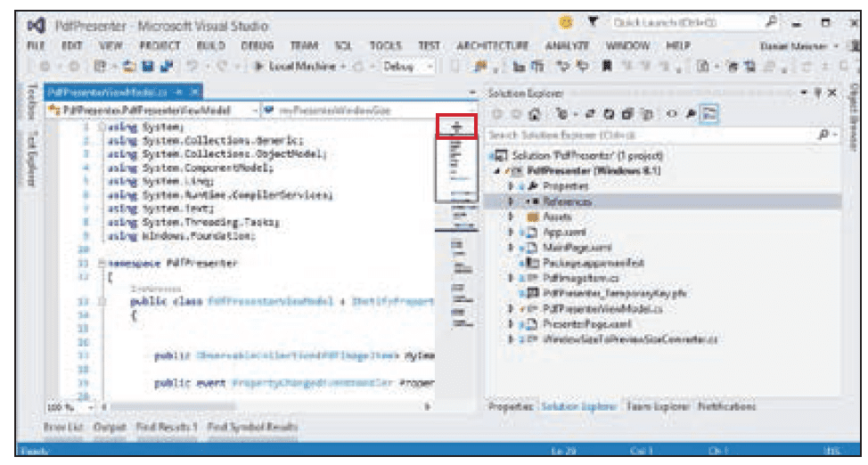Open the HELP menu
Viewport: 868px width, 465px height.
coord(678,46)
